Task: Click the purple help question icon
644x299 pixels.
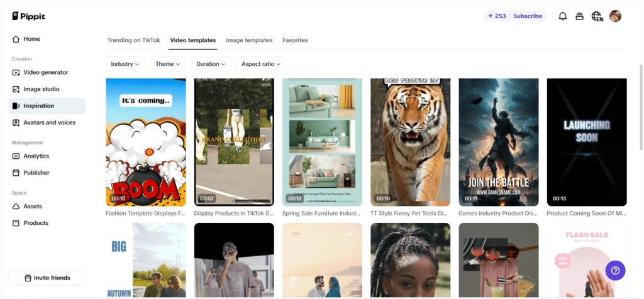Action: click(615, 271)
